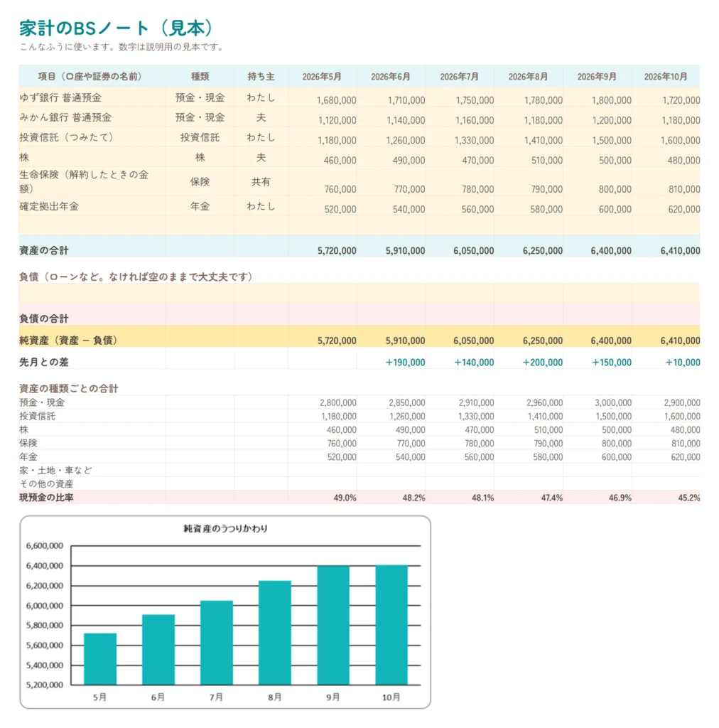Select the 2026年6月 column header
This screenshot has width=719, height=728.
(391, 77)
